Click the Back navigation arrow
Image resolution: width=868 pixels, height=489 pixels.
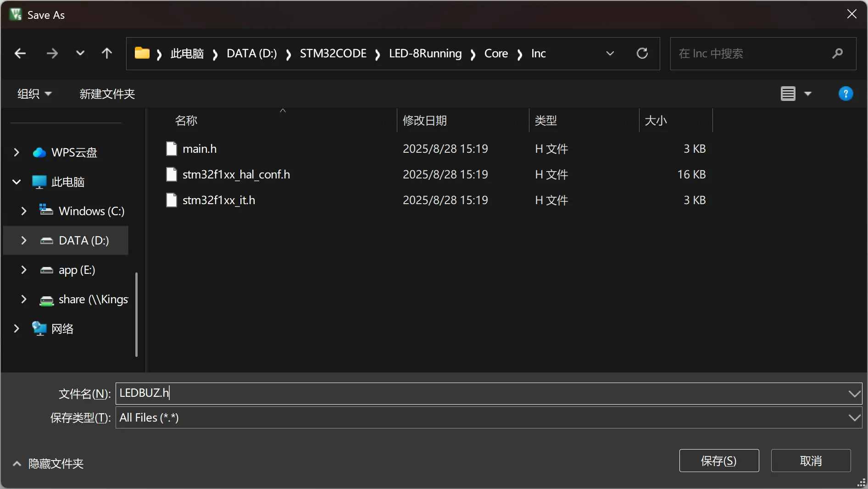click(20, 54)
